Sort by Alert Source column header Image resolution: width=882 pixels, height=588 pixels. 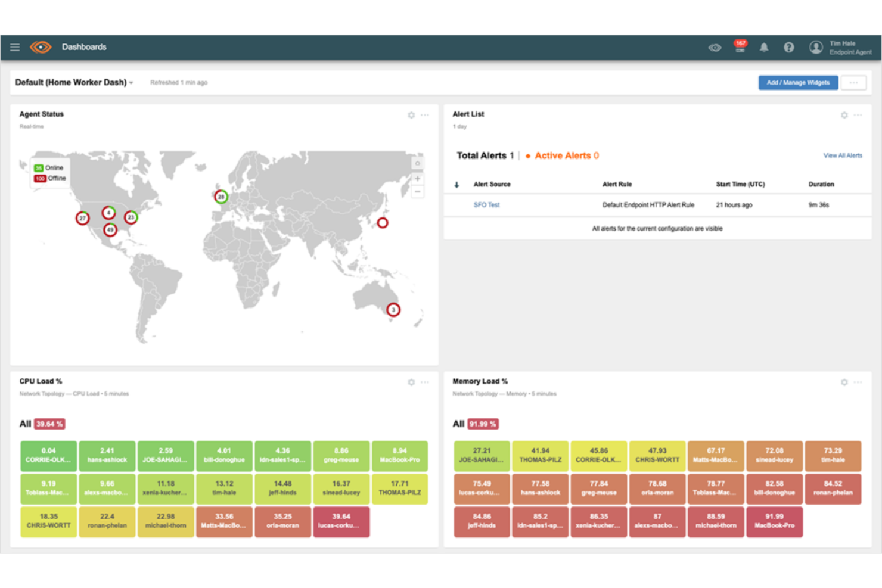point(492,185)
